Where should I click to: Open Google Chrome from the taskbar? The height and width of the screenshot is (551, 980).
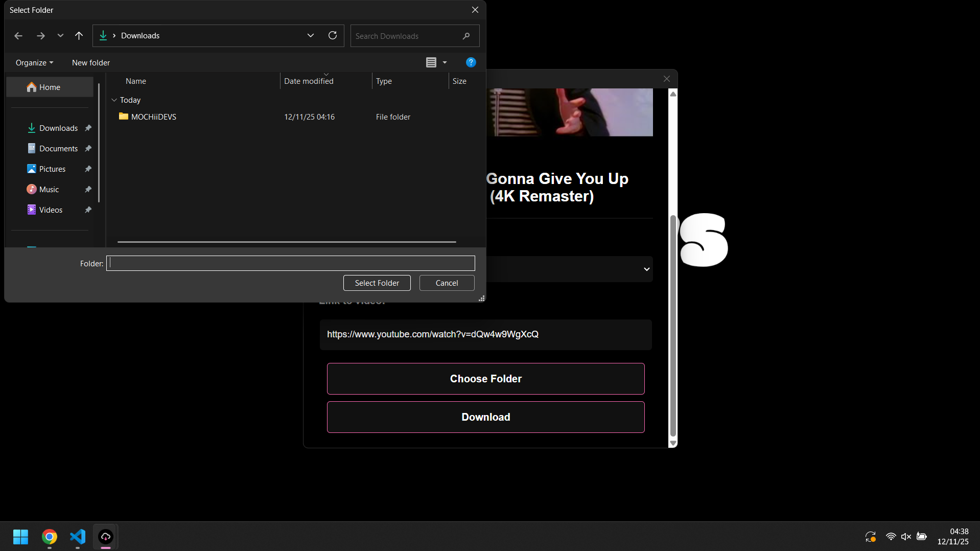(x=50, y=537)
